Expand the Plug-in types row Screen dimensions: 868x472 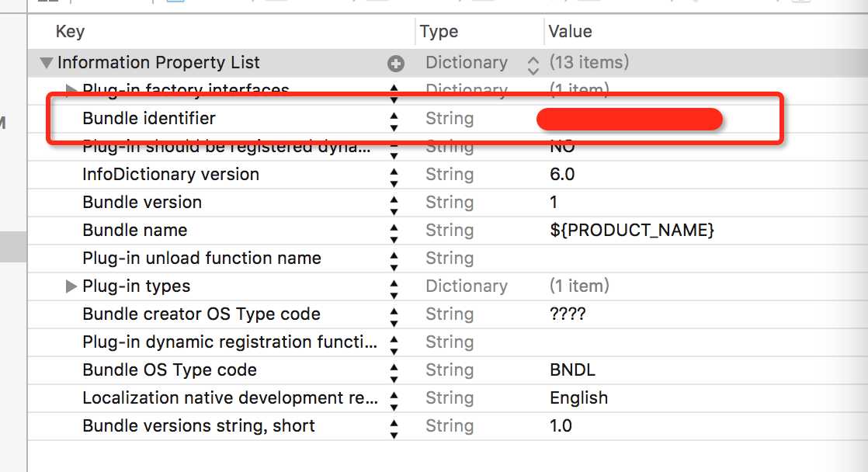[71, 286]
